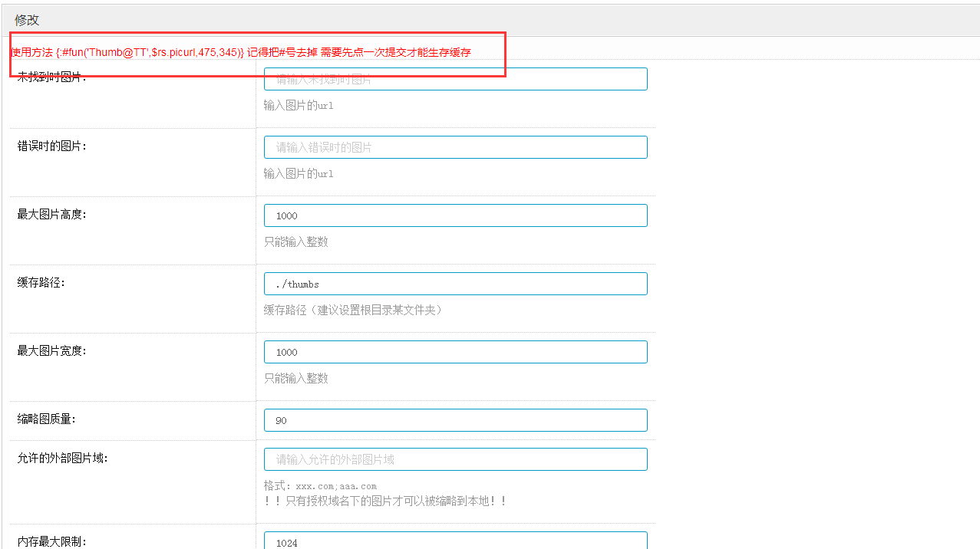
Task: Click the 未找到时图片 label
Action: [x=52, y=77]
